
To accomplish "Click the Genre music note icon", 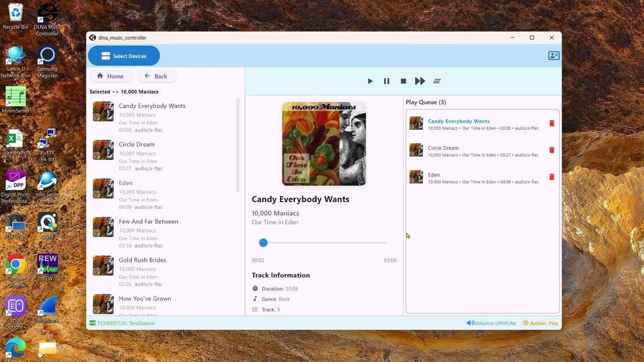I will click(x=255, y=299).
